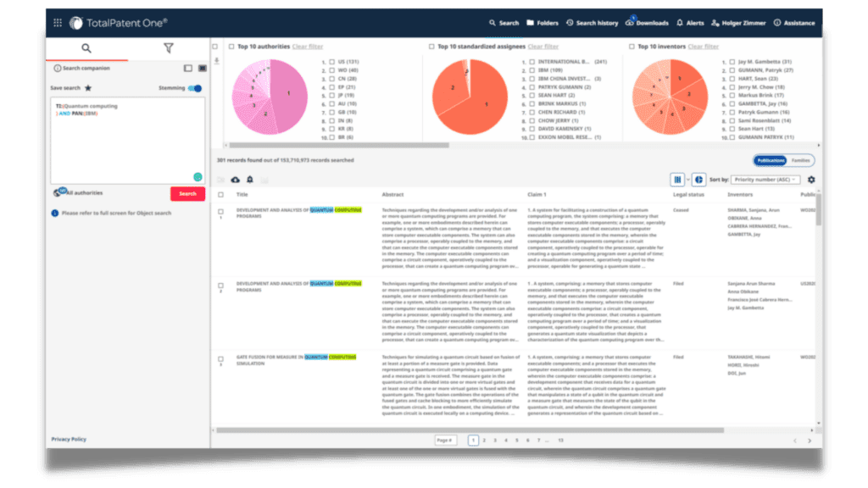Viewport: 868px width, 488px height.
Task: Open the Downloads menu item
Action: [x=647, y=23]
